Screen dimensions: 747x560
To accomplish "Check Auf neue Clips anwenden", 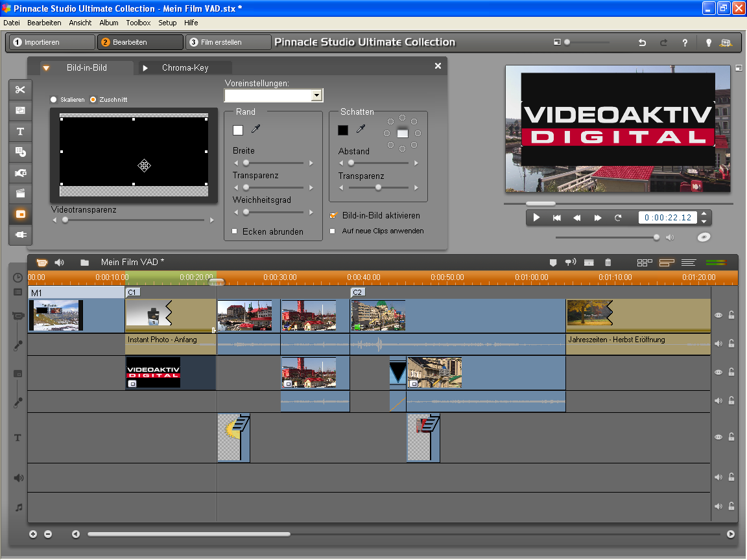I will tap(333, 231).
